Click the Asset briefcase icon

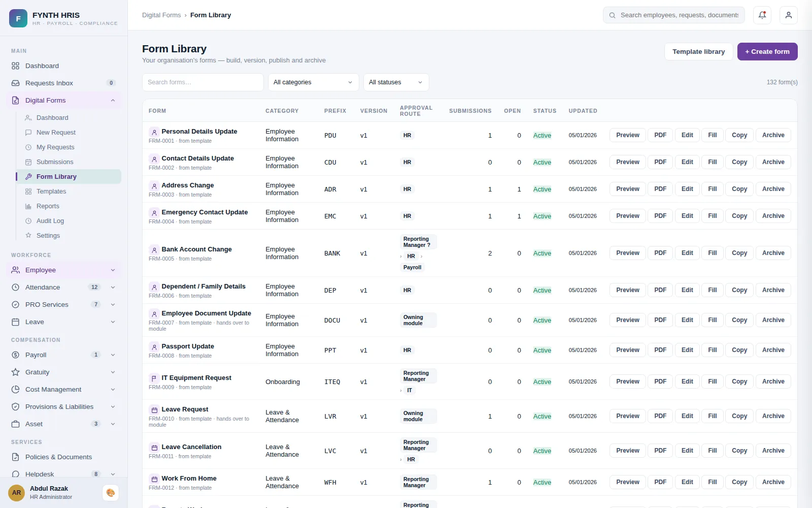(15, 424)
